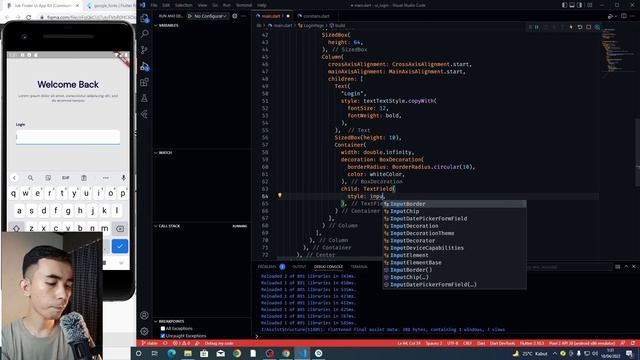Restart the debug session

pyautogui.click(x=580, y=27)
